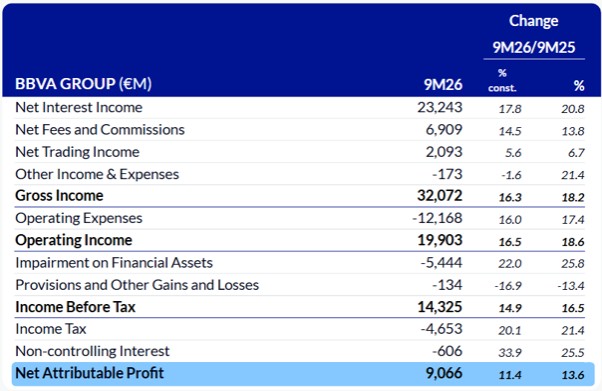602x391 pixels.
Task: Click the '-16.9' provisions change value
Action: click(x=508, y=286)
